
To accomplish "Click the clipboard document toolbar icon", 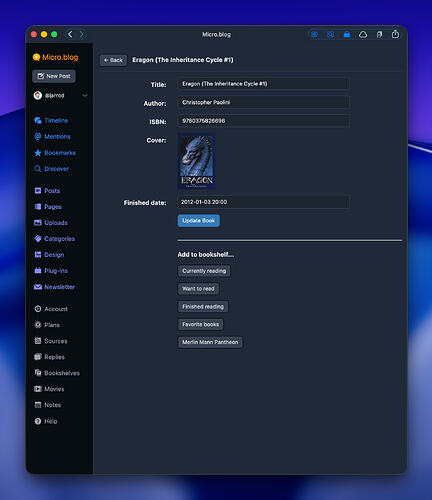I will coord(379,34).
